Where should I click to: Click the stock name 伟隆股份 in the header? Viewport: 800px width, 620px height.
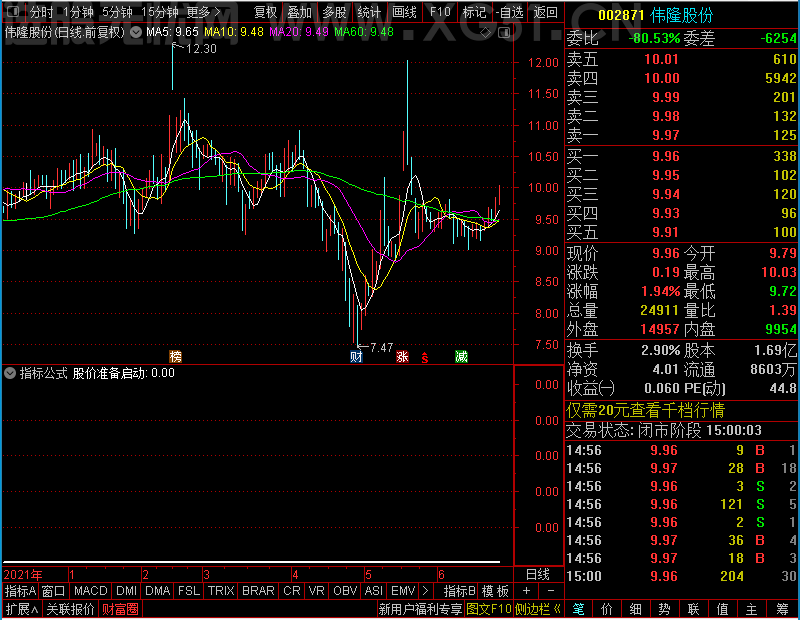[x=682, y=16]
